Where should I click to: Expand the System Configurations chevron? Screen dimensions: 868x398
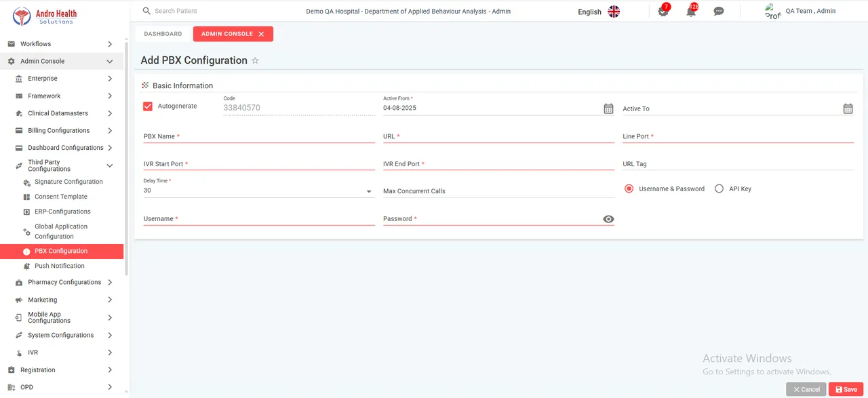click(x=110, y=336)
